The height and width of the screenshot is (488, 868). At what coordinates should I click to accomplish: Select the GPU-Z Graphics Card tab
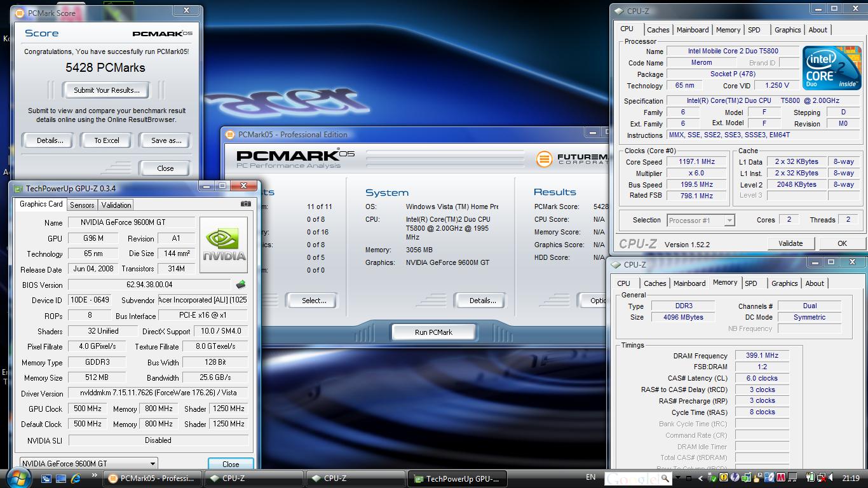[41, 204]
